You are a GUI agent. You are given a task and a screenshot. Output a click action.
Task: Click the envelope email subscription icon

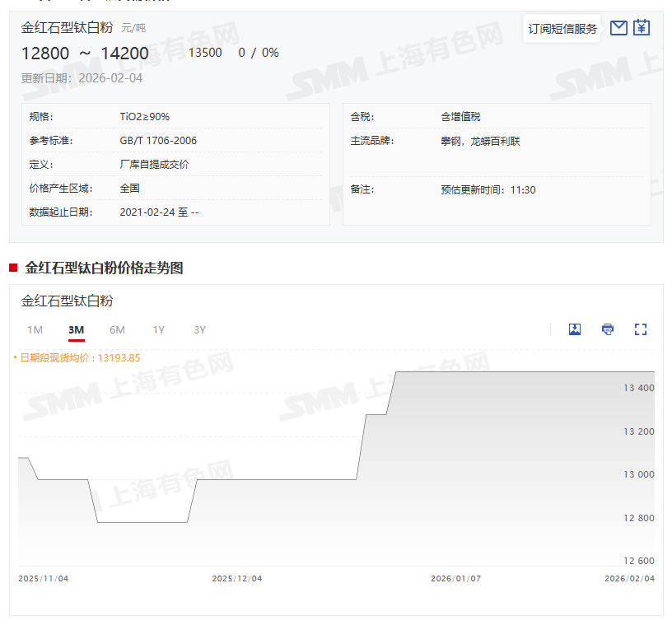(x=618, y=28)
